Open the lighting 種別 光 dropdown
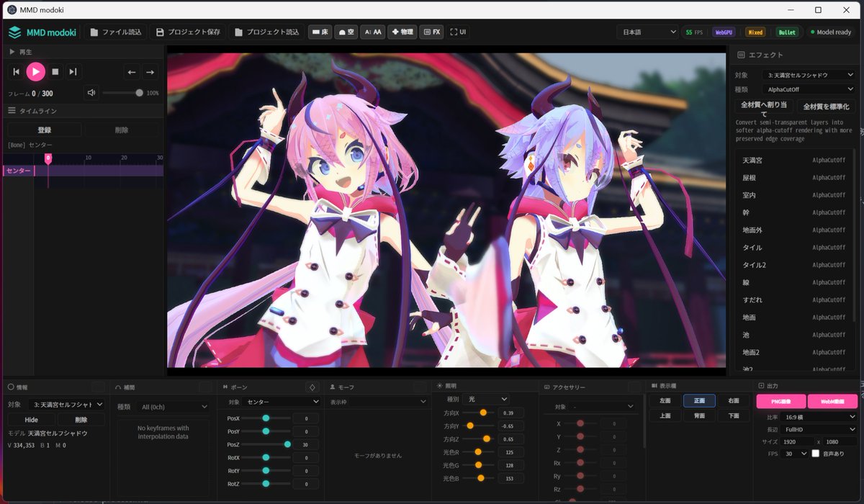 pyautogui.click(x=487, y=399)
